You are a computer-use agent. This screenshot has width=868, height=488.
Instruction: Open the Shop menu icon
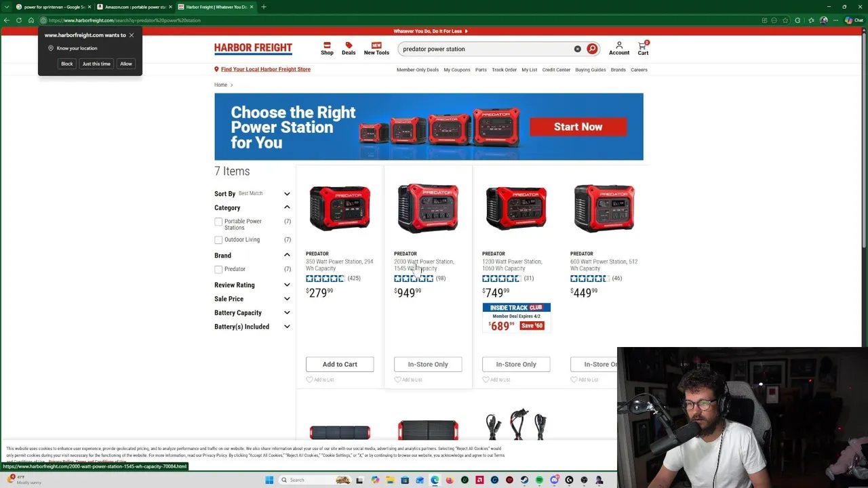327,48
